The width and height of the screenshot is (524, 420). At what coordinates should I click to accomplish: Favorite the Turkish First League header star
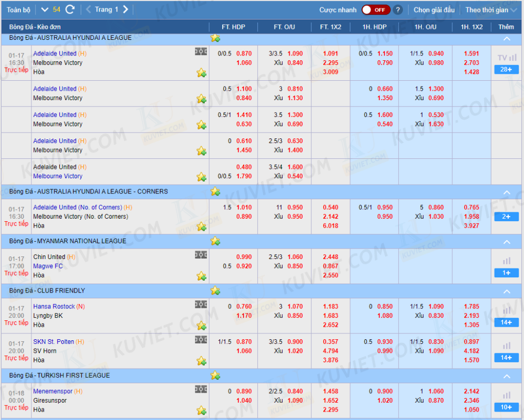[215, 375]
